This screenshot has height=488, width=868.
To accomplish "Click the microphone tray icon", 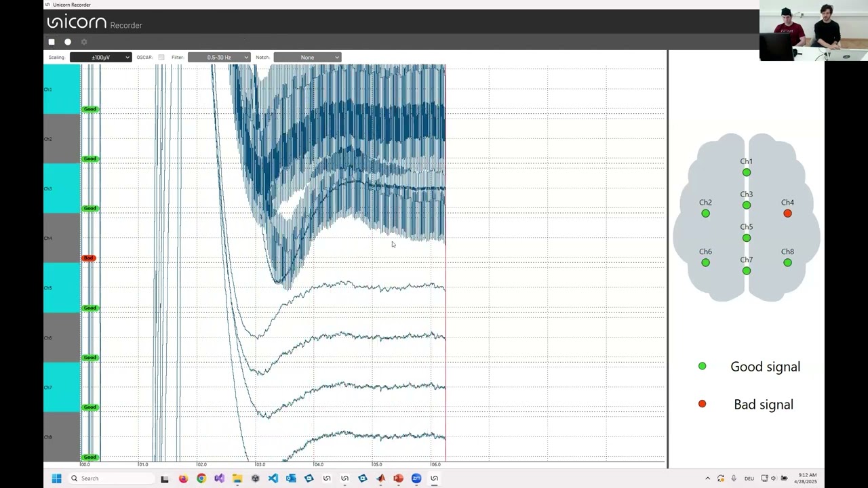I will click(734, 479).
